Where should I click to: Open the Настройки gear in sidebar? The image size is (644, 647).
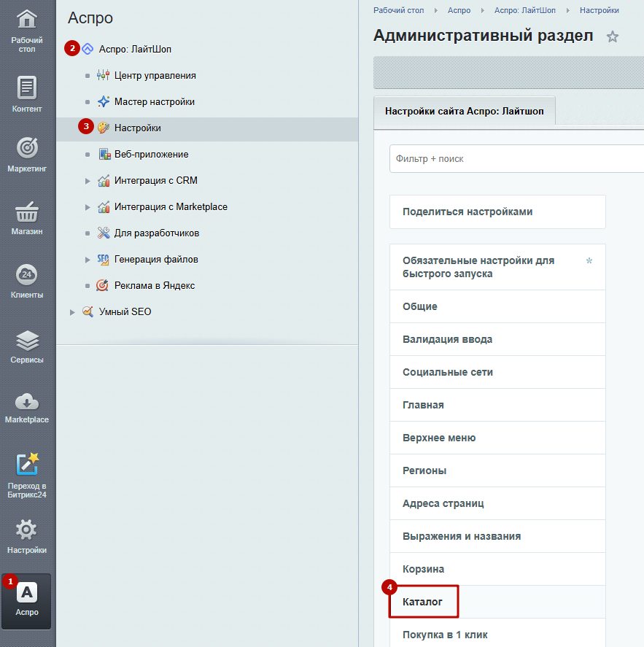pyautogui.click(x=26, y=530)
